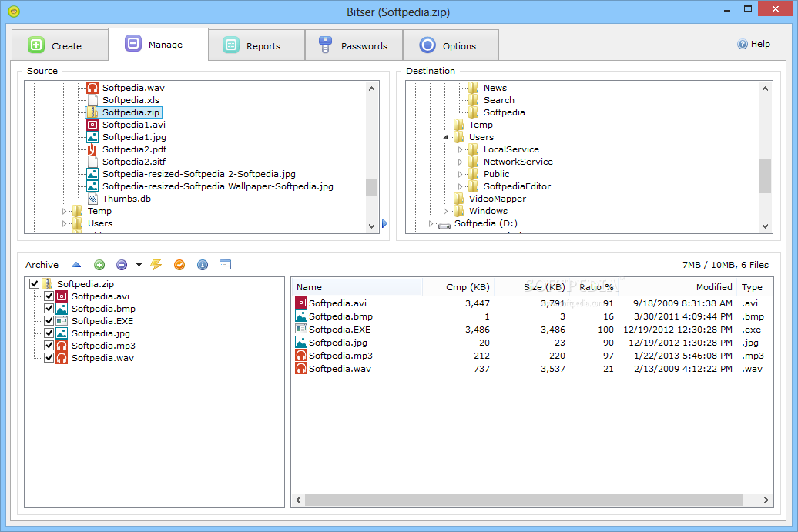Click the Destination panel scroll up arrow

[x=765, y=89]
